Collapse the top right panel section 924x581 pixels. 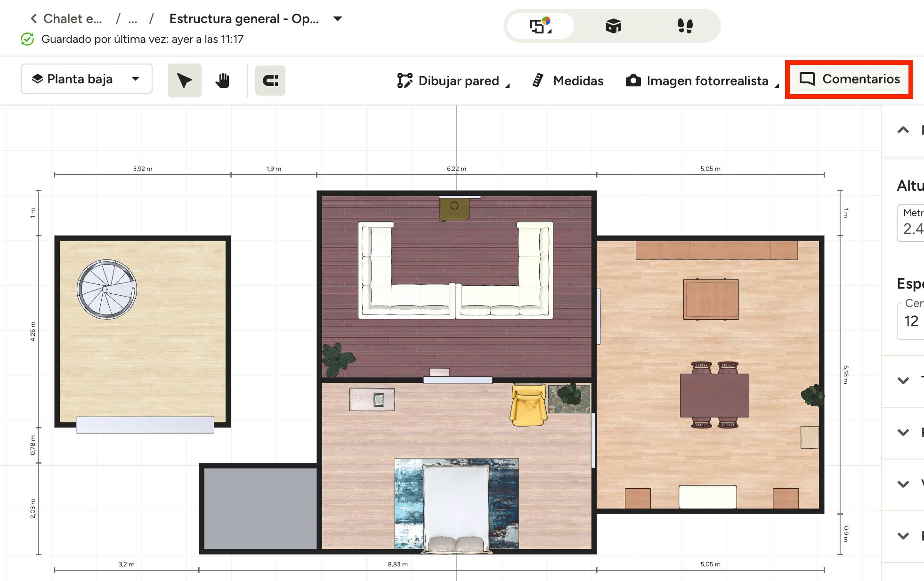point(903,130)
